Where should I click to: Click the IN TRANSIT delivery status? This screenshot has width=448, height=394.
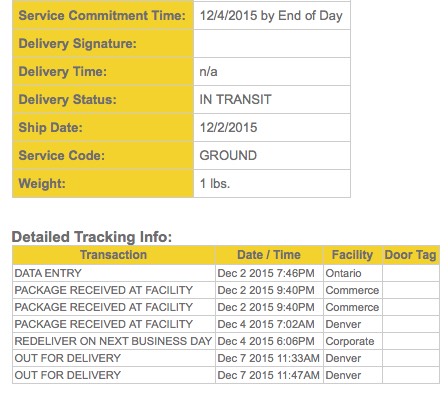click(x=235, y=100)
